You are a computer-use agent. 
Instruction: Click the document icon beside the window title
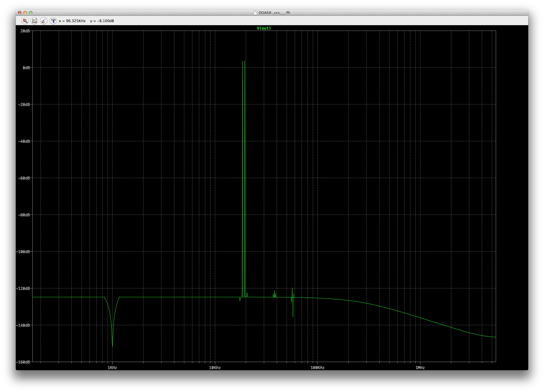[255, 13]
